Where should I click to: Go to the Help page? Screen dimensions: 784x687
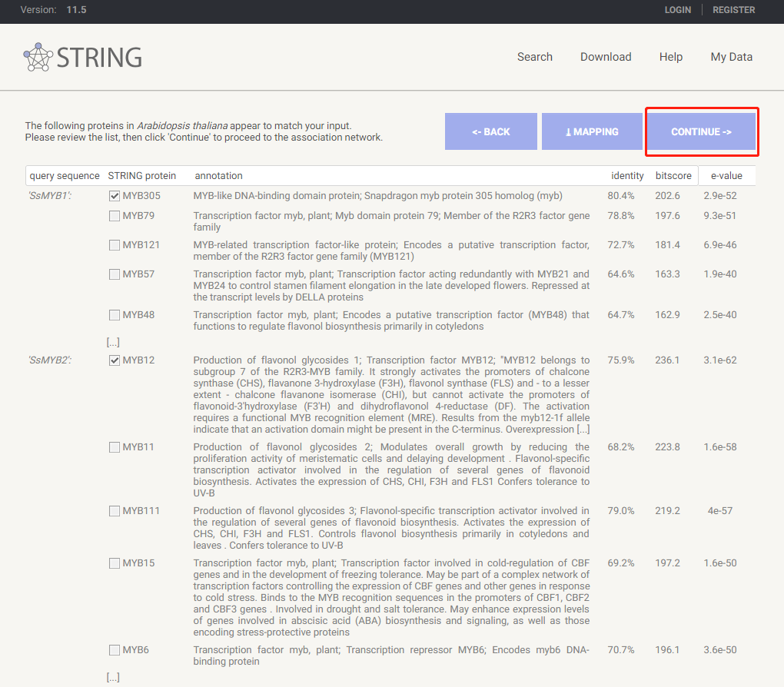[671, 57]
